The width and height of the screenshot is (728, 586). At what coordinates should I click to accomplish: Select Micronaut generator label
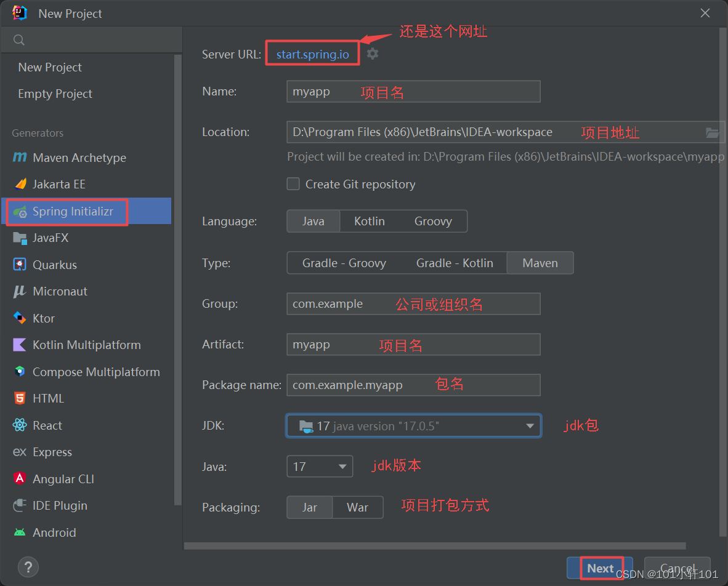point(60,291)
